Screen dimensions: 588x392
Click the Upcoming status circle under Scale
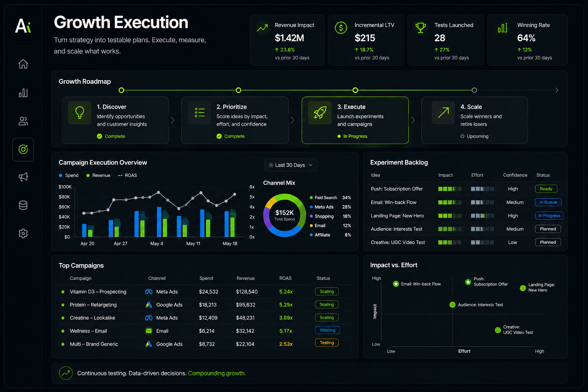(462, 136)
